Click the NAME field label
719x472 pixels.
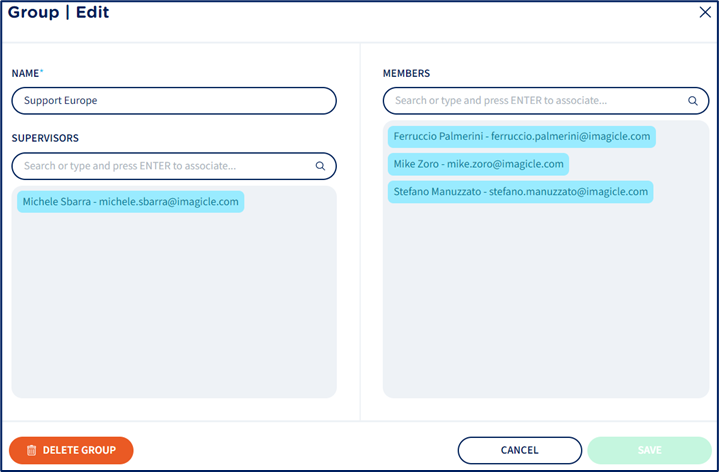click(27, 74)
